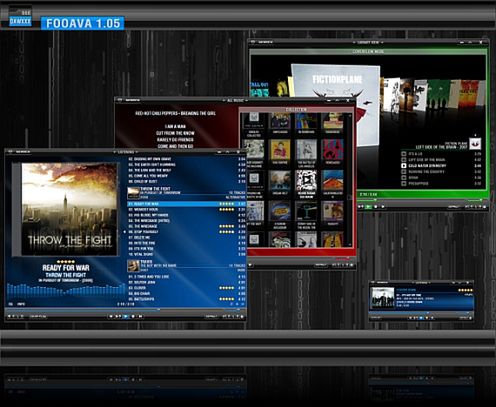Switch to the Info tab below visualizer
This screenshot has height=407, width=496.
click(x=21, y=304)
